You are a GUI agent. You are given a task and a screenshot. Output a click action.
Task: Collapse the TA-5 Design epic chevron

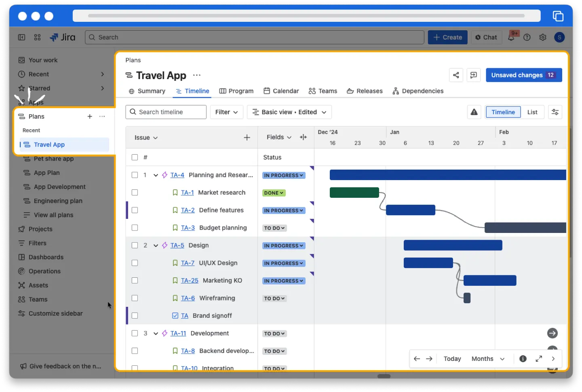[156, 245]
